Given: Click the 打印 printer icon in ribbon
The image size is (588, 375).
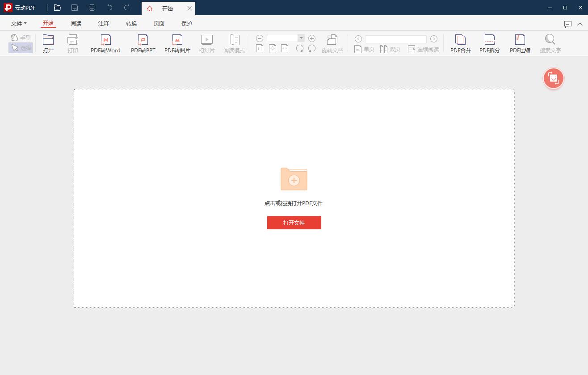Looking at the screenshot, I should click(x=72, y=39).
